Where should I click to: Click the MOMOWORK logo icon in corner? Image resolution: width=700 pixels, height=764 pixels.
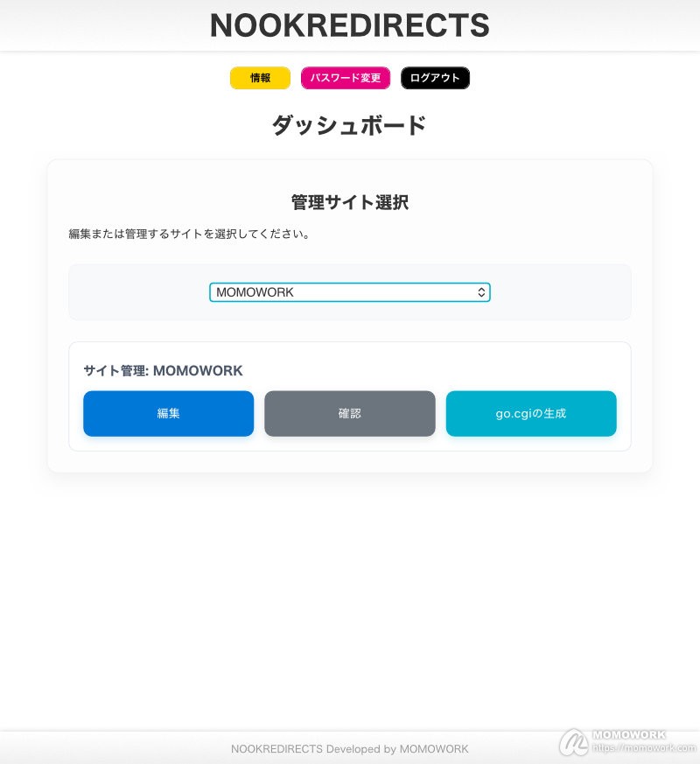574,743
